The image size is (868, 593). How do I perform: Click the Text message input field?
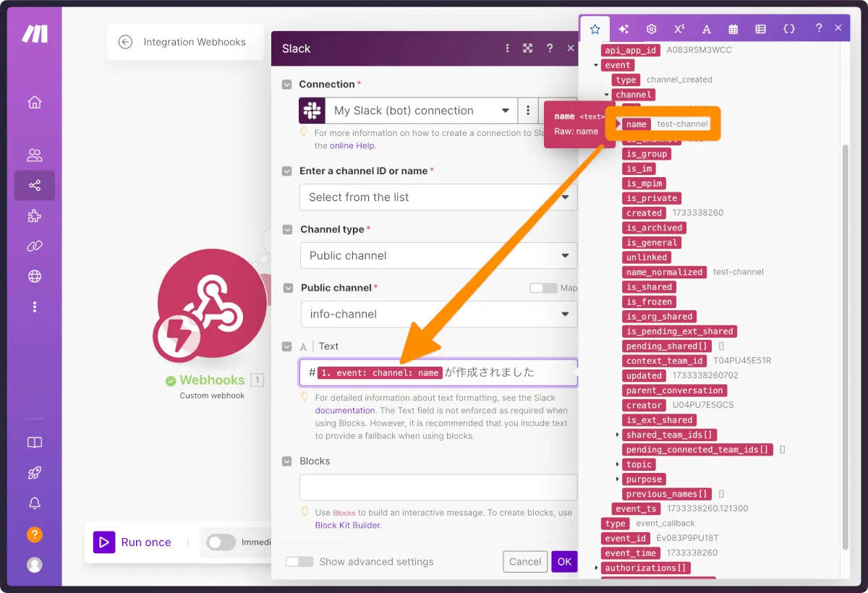pyautogui.click(x=438, y=373)
